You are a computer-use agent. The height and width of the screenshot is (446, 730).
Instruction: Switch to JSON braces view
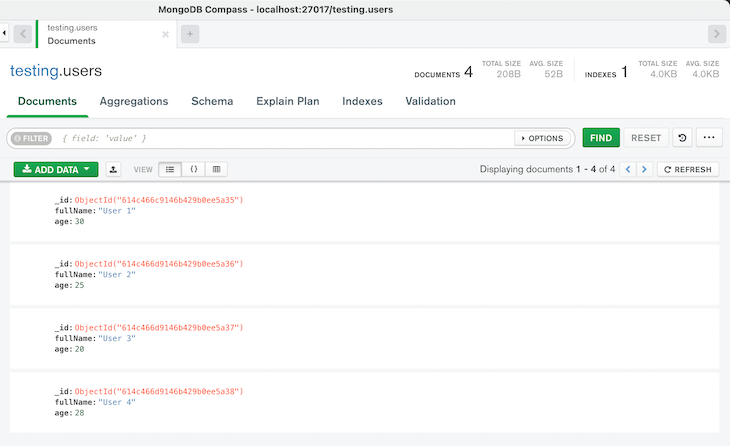click(x=194, y=169)
